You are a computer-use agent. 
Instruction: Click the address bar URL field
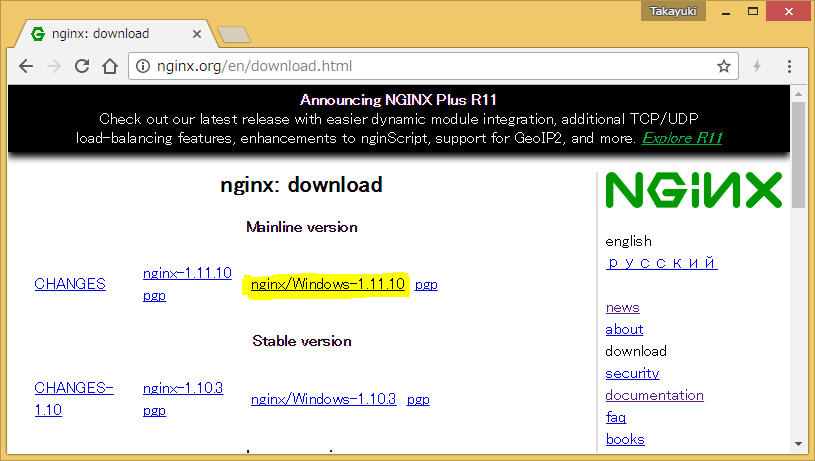coord(433,66)
